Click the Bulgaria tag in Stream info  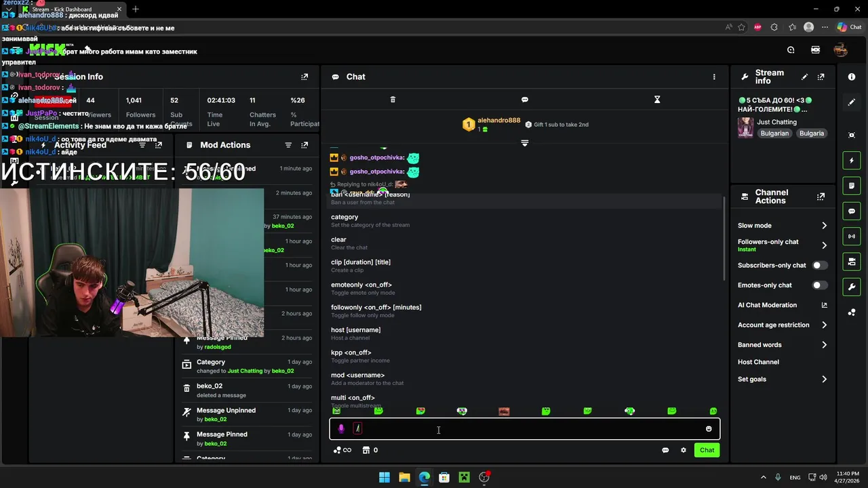812,134
